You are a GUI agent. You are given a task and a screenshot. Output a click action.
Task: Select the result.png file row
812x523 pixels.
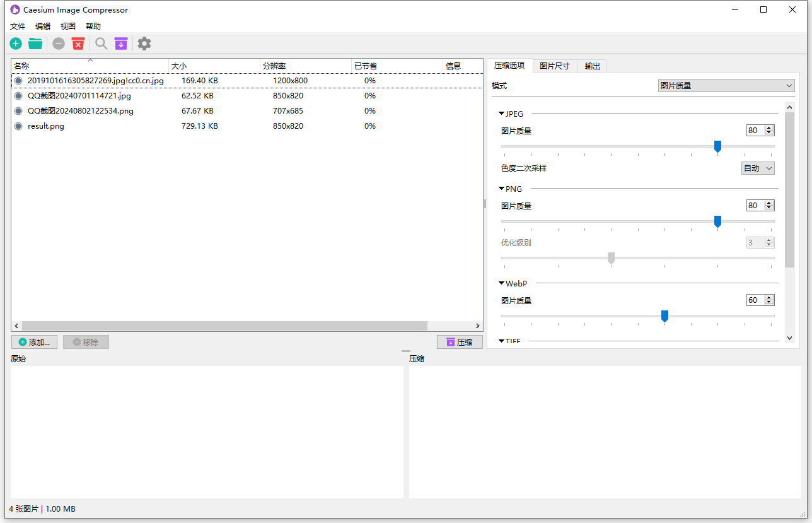tap(46, 126)
